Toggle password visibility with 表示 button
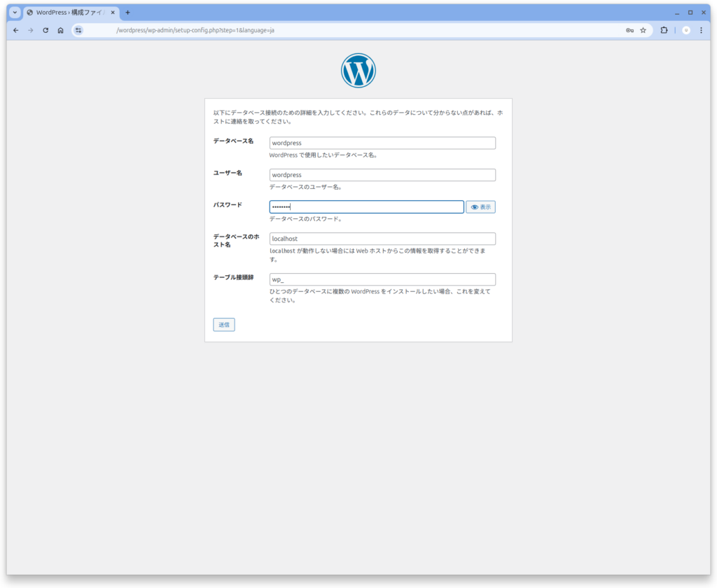This screenshot has width=717, height=588. point(480,206)
